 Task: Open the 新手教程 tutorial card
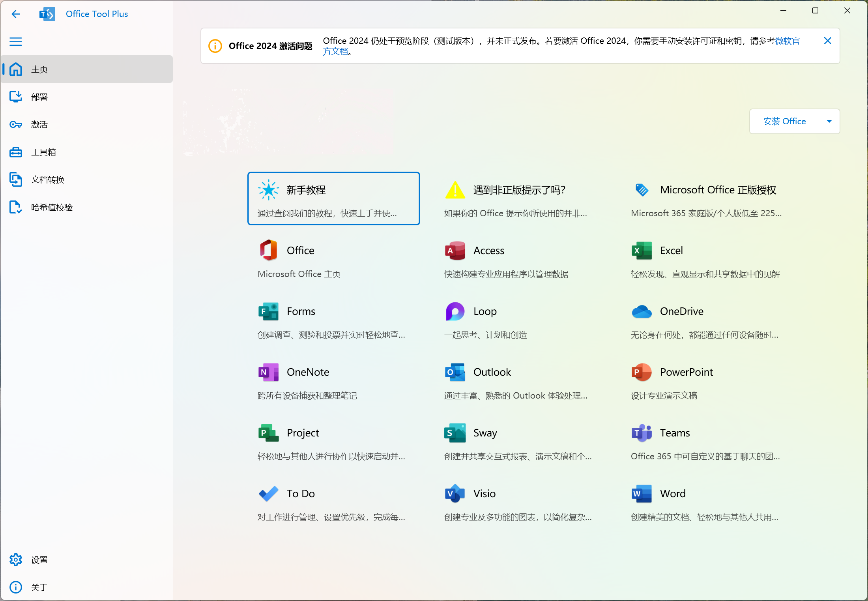[x=334, y=198]
